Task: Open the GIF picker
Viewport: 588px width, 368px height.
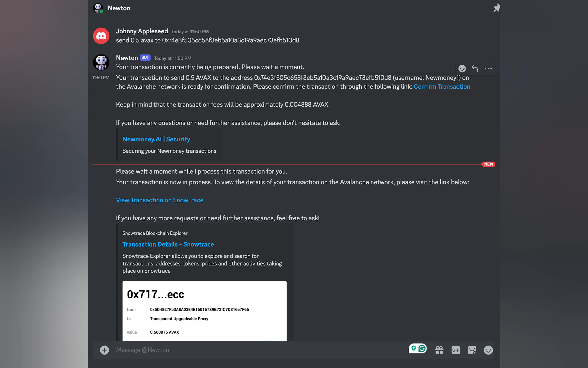Action: 456,350
